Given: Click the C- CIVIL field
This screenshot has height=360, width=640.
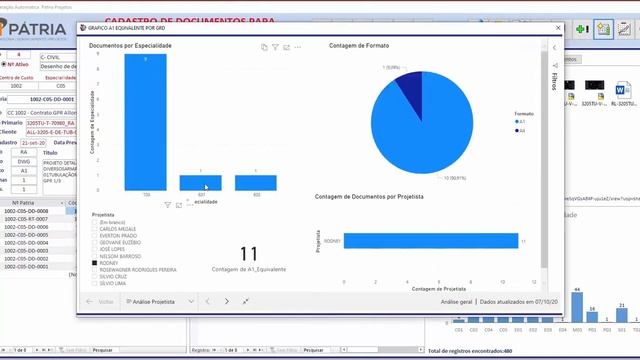Looking at the screenshot, I should coord(58,57).
